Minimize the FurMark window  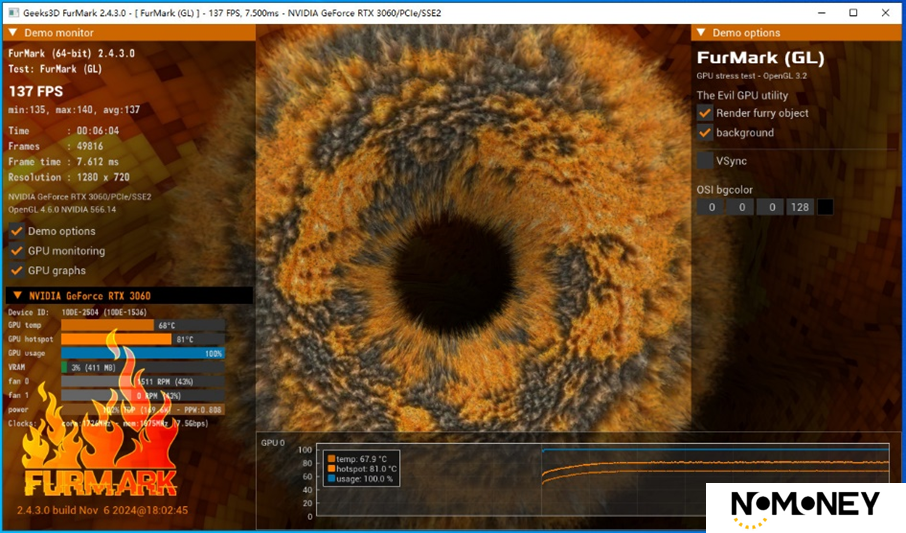pyautogui.click(x=822, y=13)
